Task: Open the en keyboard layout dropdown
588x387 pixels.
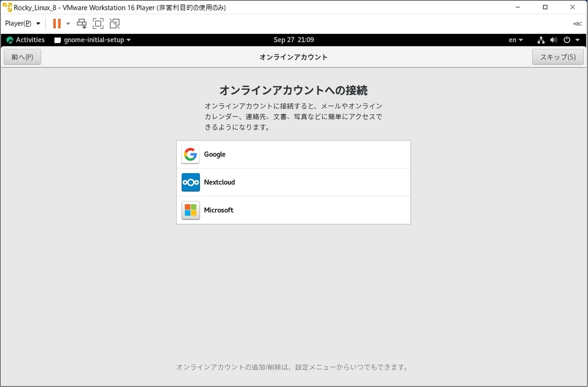Action: tap(514, 40)
